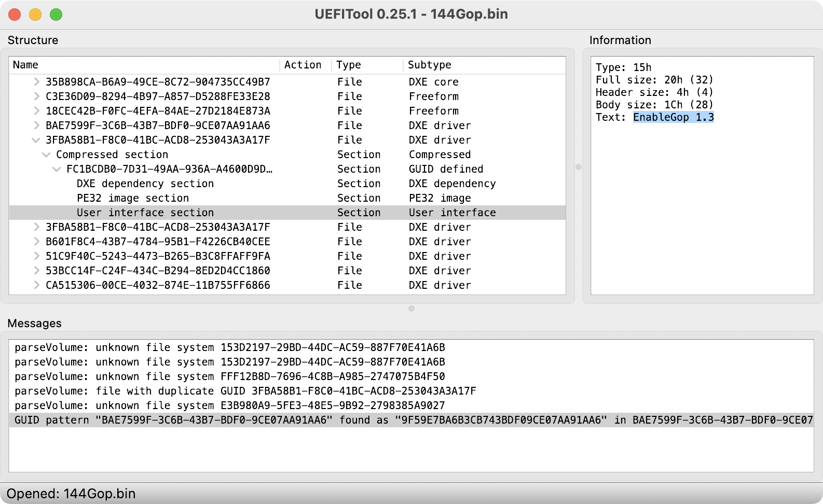This screenshot has width=823, height=504.
Task: Select the B601F8C4-43B7-4784-95B1-F4226CB40CEE file name
Action: (x=158, y=242)
